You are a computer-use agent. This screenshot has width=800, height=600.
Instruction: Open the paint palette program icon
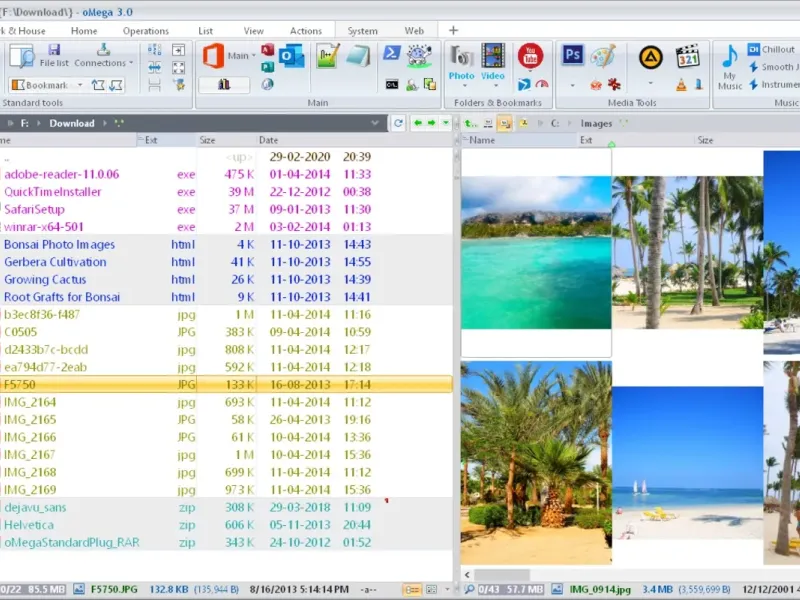603,56
